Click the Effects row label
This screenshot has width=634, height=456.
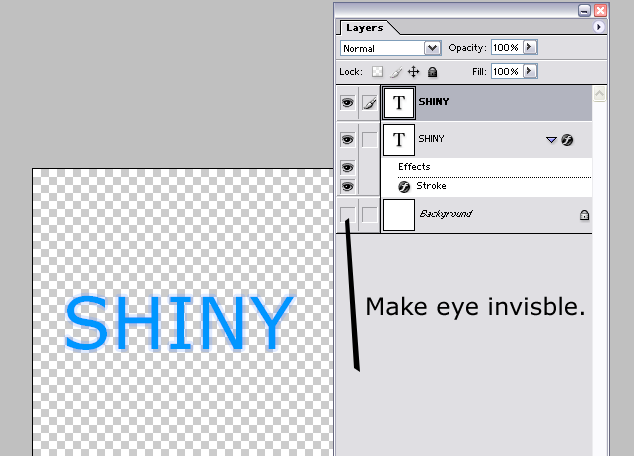pyautogui.click(x=414, y=167)
